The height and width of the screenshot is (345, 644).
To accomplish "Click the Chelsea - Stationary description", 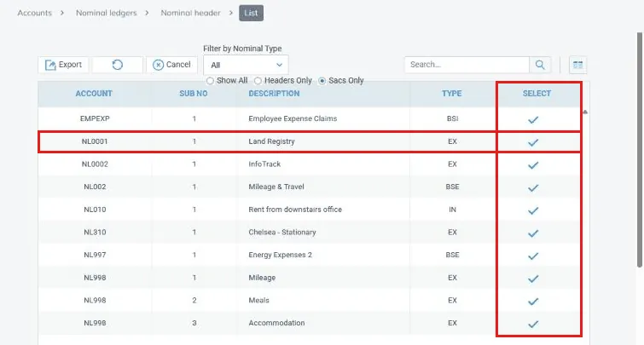I will (x=282, y=233).
